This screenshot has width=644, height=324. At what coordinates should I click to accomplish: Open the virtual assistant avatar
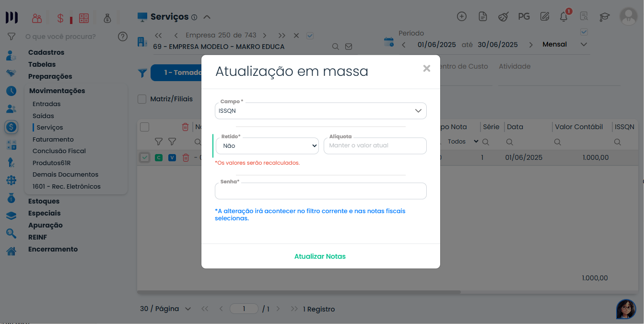(x=626, y=309)
